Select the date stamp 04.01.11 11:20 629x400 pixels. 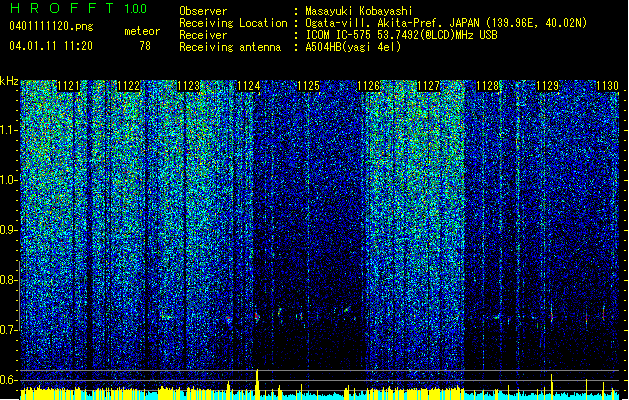click(x=51, y=46)
